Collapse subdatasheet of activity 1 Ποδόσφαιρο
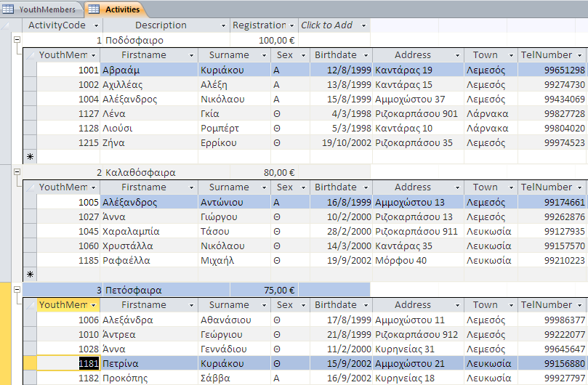Viewport: 588px width, 385px height. (17, 39)
